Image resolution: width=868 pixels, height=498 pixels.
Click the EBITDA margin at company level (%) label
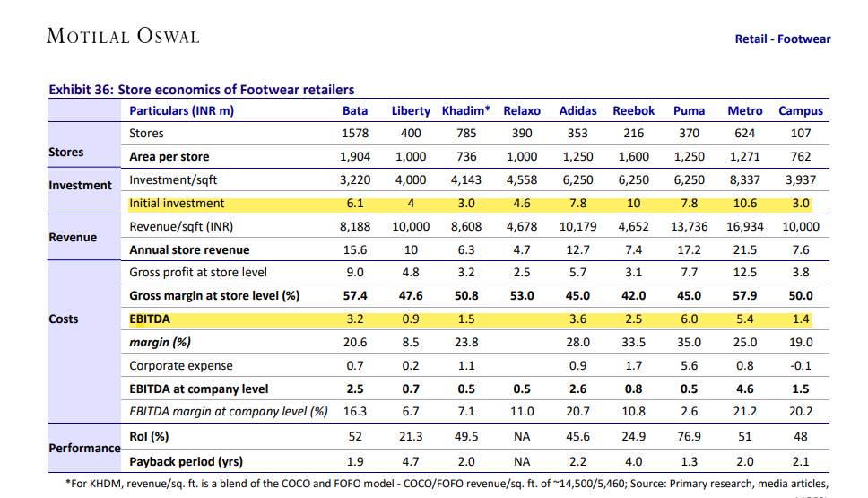[228, 412]
